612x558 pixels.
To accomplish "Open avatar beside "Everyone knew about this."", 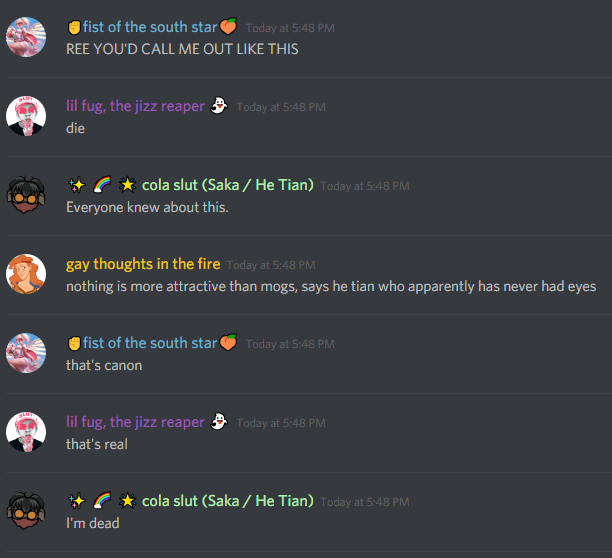I will pos(26,195).
